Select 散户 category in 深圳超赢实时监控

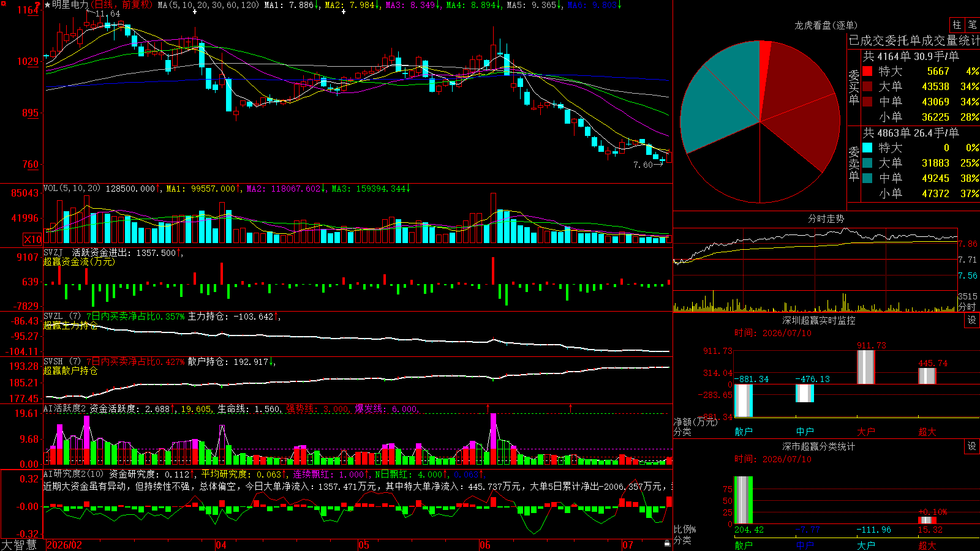744,432
